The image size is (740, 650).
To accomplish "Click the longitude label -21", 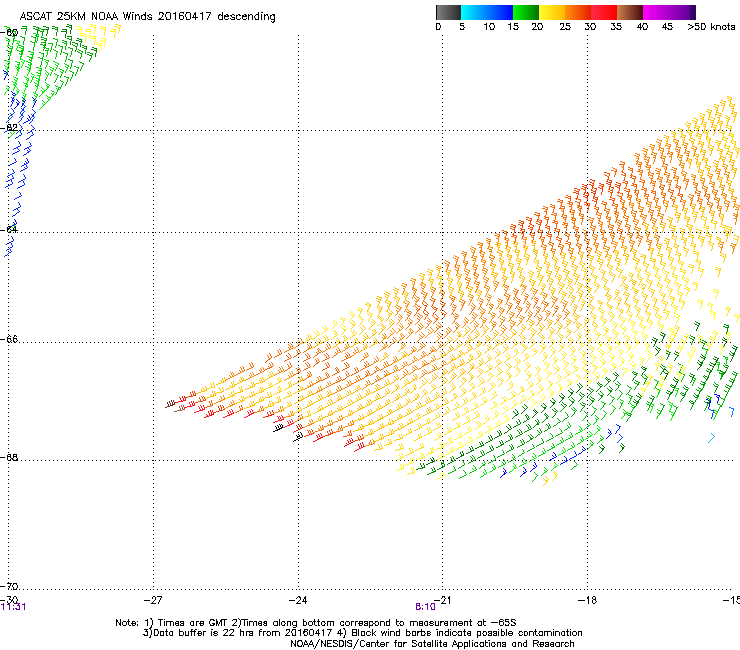I will pyautogui.click(x=442, y=600).
